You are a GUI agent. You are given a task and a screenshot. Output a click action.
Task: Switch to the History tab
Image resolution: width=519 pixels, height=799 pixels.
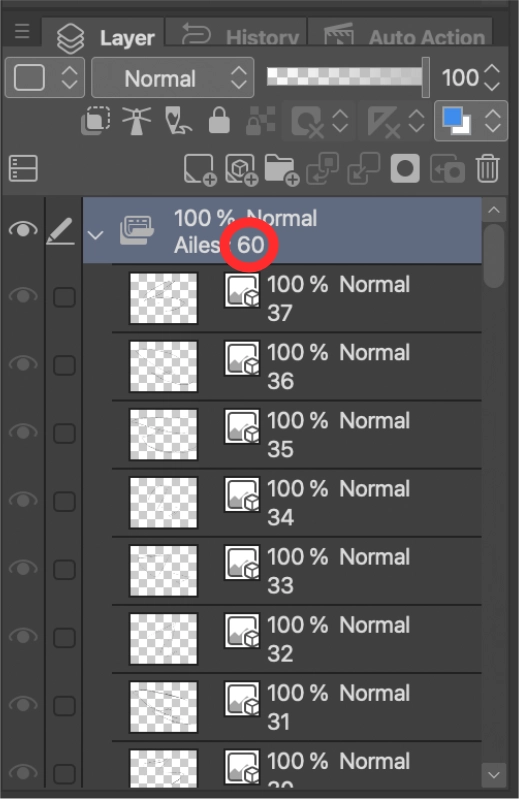tap(237, 34)
